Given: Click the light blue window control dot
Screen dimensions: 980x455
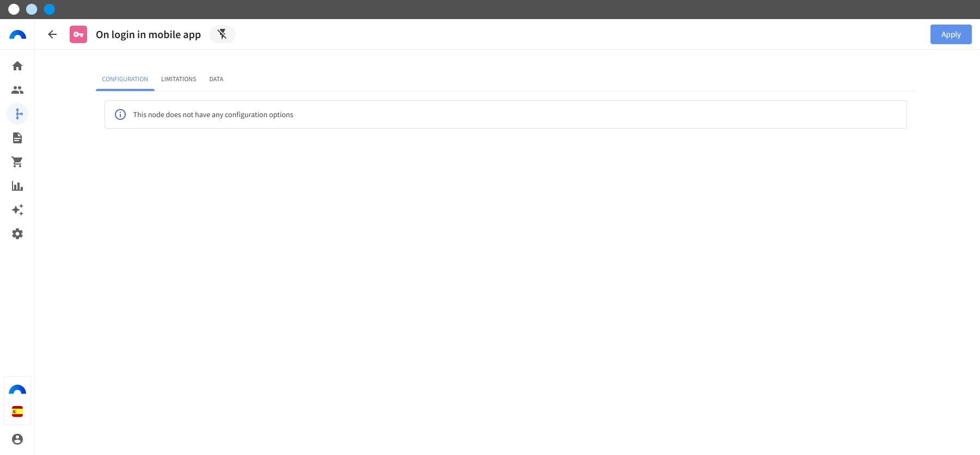Looking at the screenshot, I should [32, 9].
